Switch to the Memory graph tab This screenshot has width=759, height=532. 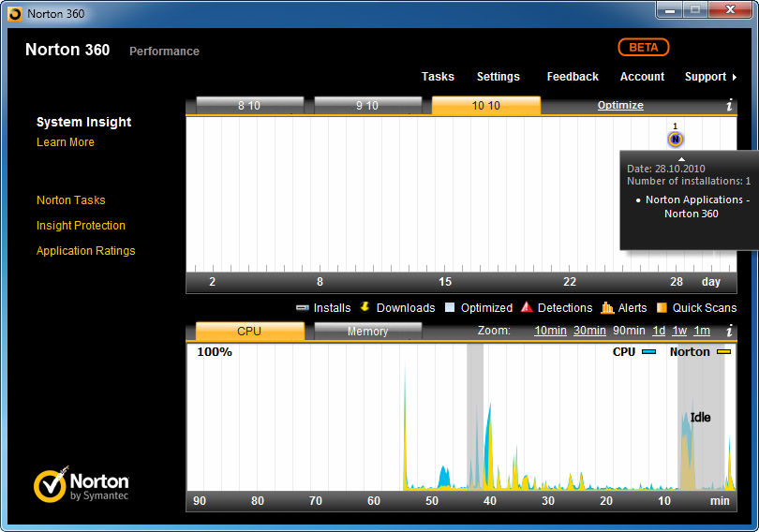click(368, 332)
